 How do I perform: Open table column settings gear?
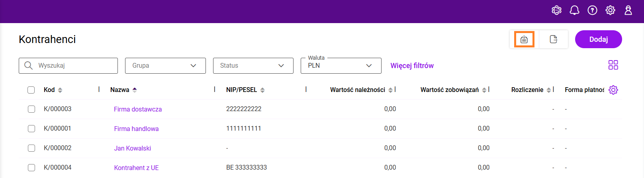613,90
